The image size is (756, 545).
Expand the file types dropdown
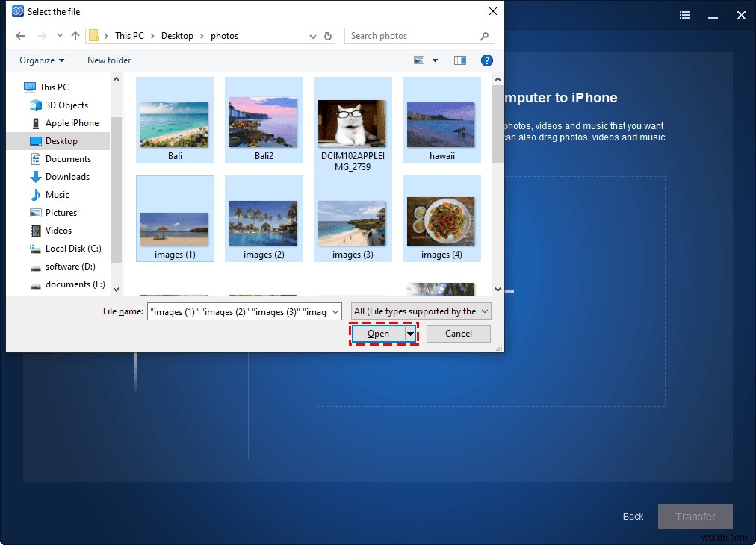click(486, 311)
